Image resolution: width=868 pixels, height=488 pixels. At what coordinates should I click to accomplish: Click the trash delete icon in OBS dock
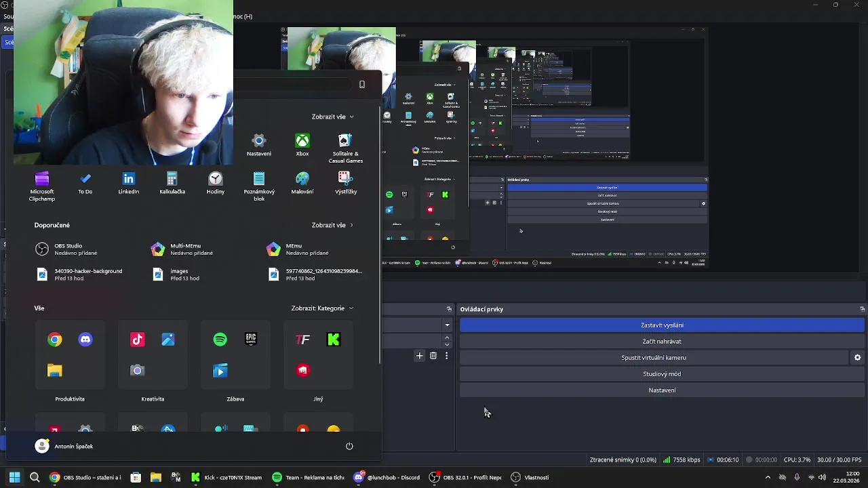pyautogui.click(x=433, y=356)
